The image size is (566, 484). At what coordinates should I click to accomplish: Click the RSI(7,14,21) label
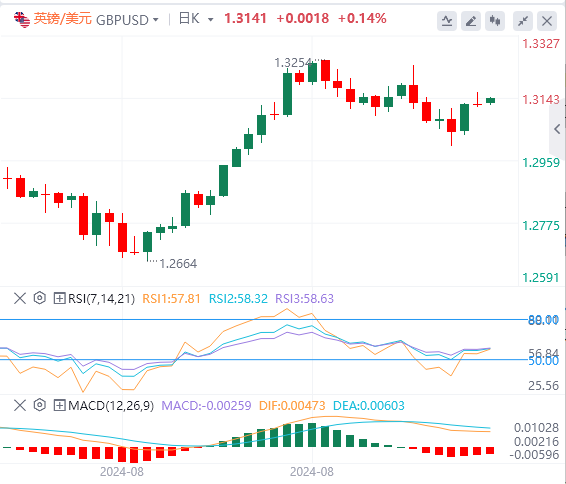pyautogui.click(x=101, y=299)
